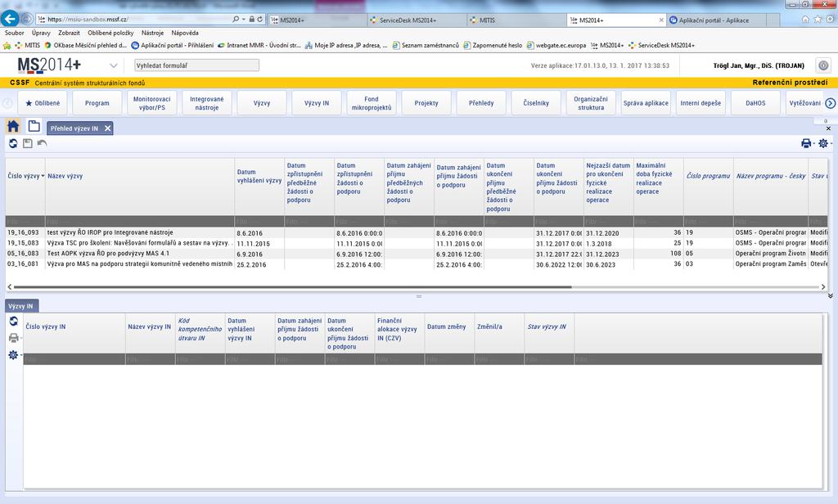The image size is (838, 504).
Task: Open browser tools gear icon
Action: 830,20
